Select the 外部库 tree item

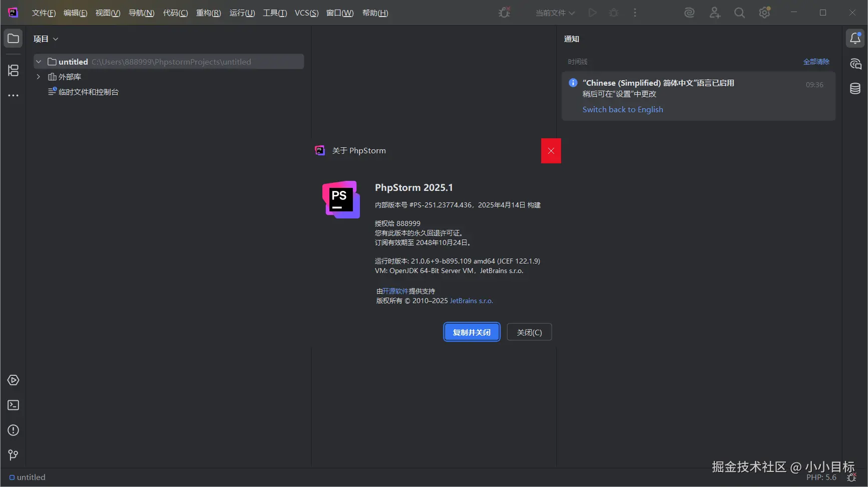(x=65, y=77)
